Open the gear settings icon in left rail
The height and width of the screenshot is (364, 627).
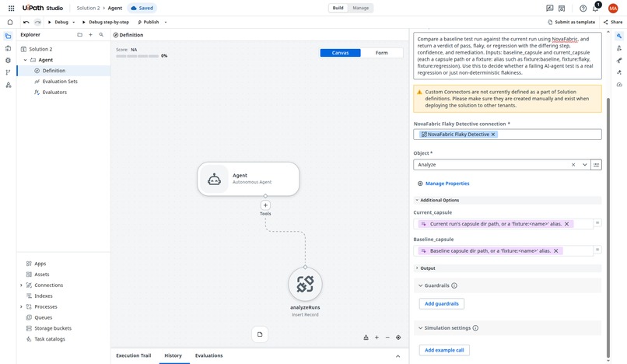point(8,61)
